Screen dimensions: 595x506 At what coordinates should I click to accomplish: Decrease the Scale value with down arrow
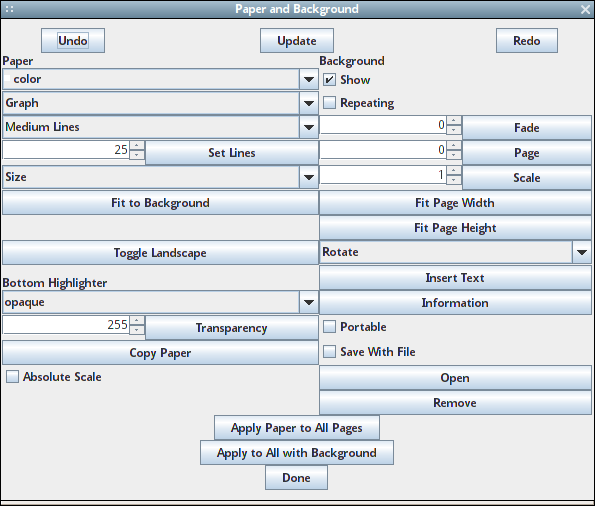click(x=453, y=180)
